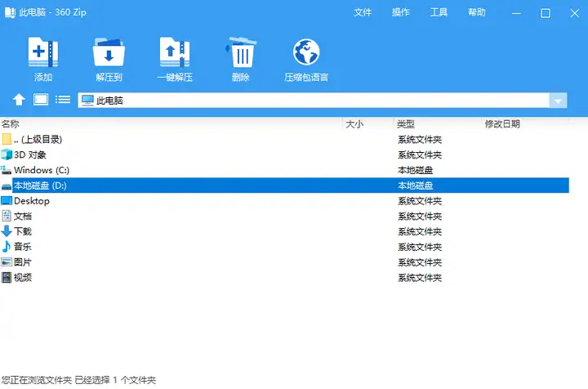
Task: Click 本地磁盘 type cell of Windows (C:)
Action: 415,170
